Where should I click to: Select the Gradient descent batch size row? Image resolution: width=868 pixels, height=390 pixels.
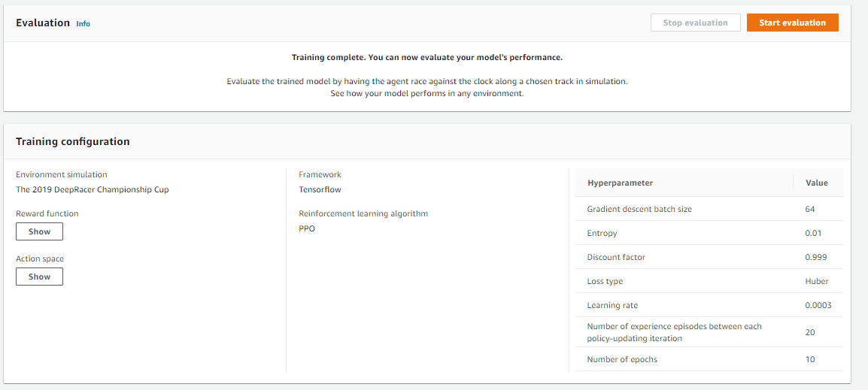click(x=639, y=209)
